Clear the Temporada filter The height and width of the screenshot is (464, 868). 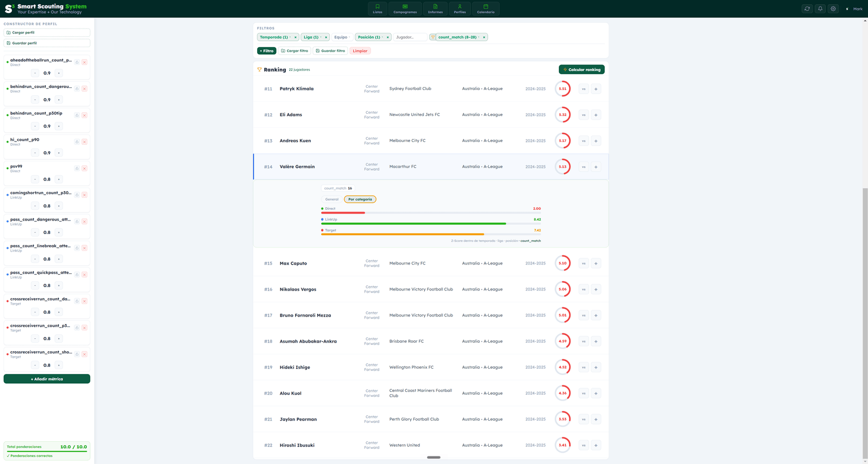pyautogui.click(x=296, y=37)
